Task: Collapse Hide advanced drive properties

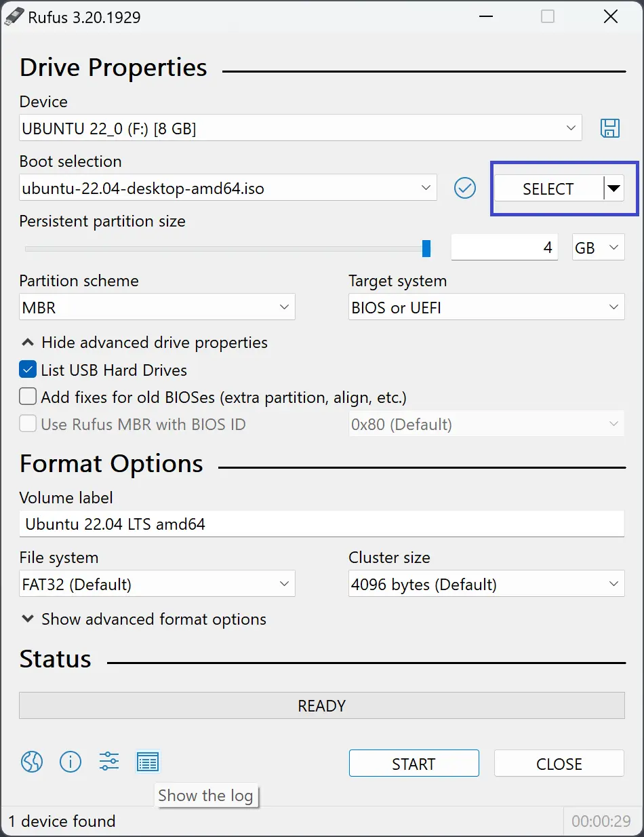Action: pos(144,343)
